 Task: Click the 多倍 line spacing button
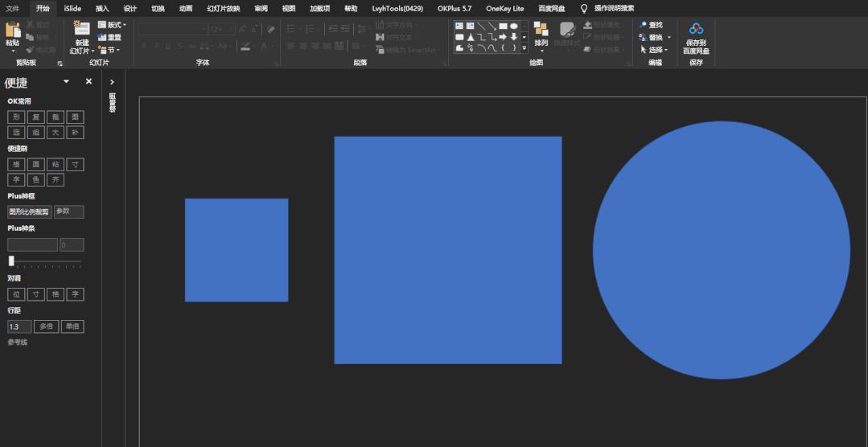(x=46, y=326)
